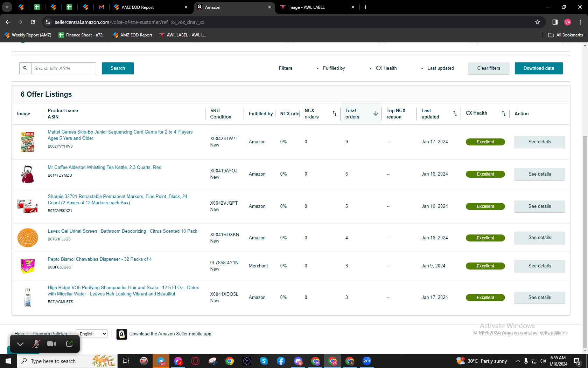Click the orange urinal screen thumbnail

click(x=28, y=238)
